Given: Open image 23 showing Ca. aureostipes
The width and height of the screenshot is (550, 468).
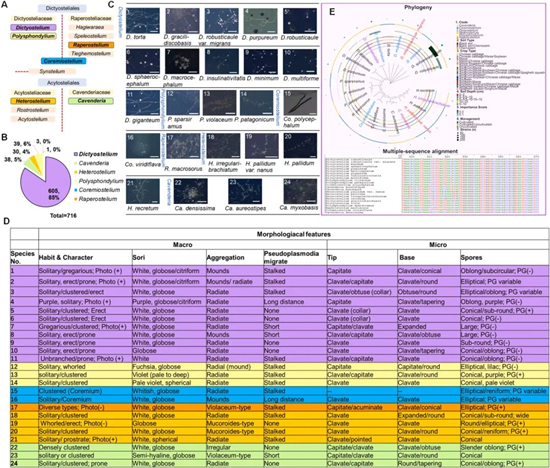Looking at the screenshot, I should 245,191.
